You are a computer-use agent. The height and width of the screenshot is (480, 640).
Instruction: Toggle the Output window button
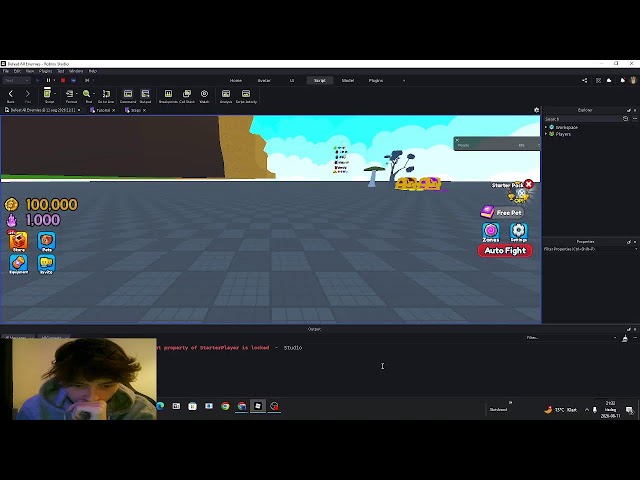pyautogui.click(x=145, y=94)
